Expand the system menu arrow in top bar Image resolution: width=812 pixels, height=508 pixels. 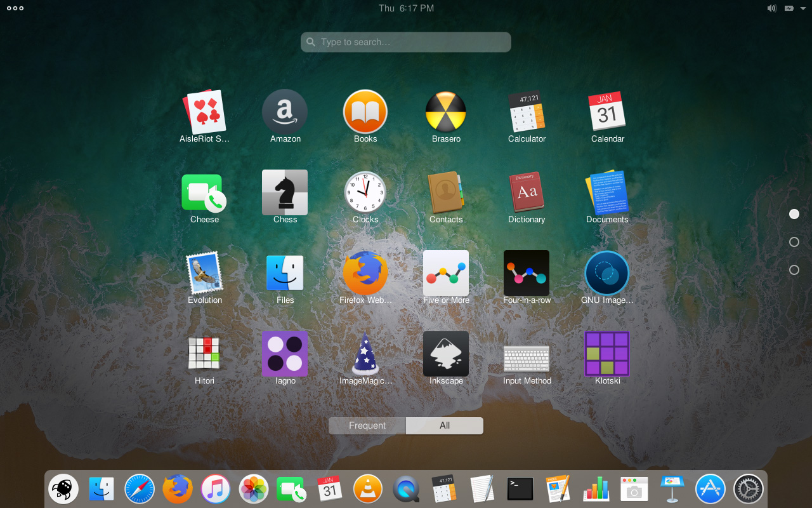point(804,8)
